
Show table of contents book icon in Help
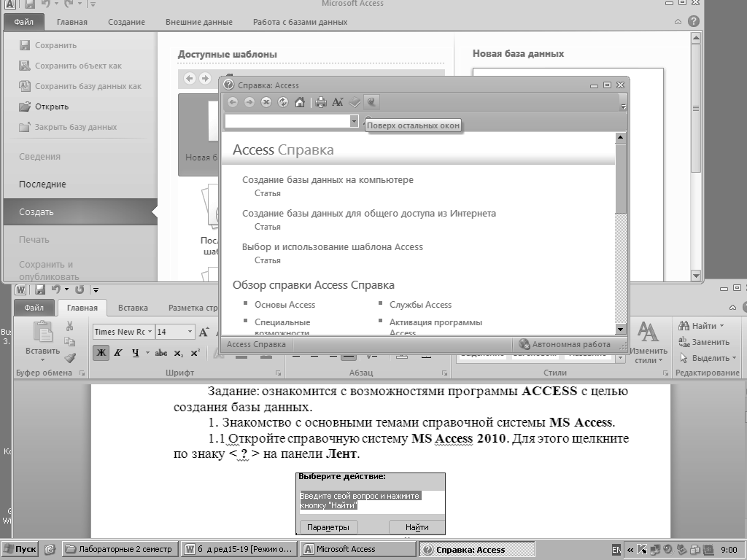355,102
